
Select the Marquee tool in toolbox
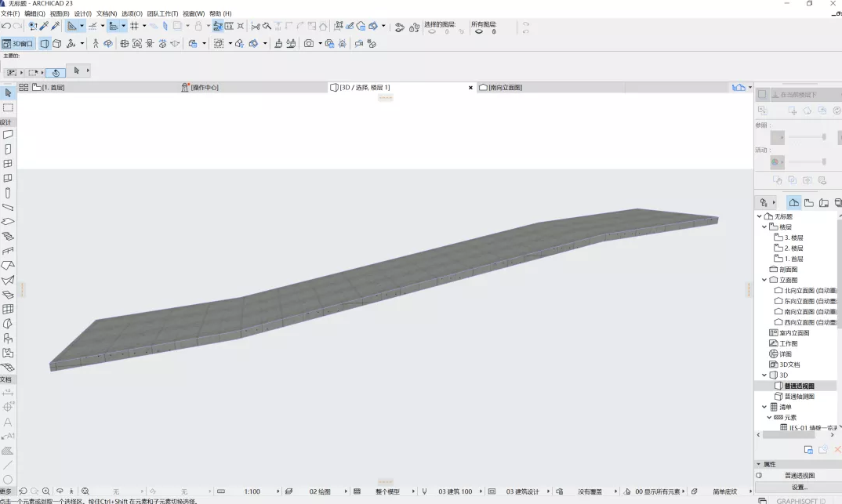(x=8, y=108)
